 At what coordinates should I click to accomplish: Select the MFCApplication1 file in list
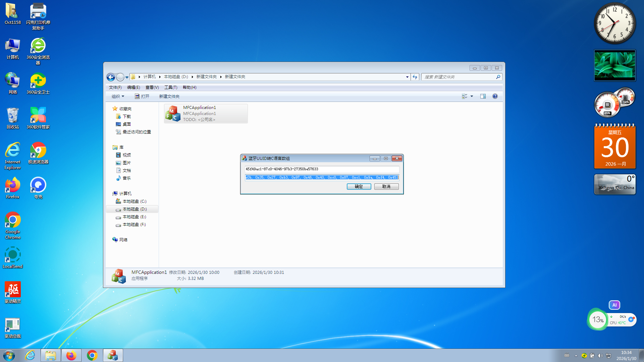point(206,114)
